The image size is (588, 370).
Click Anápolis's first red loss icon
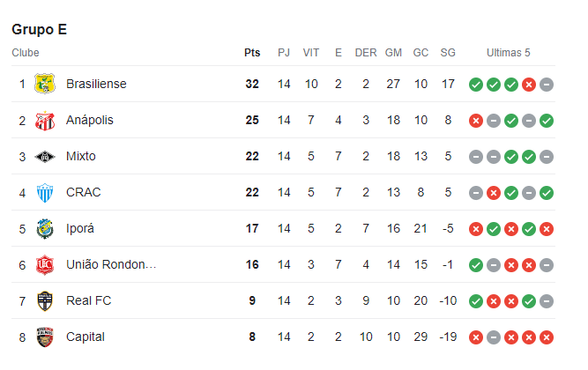click(x=476, y=121)
